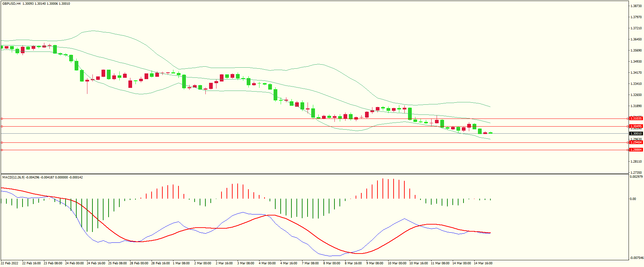The image size is (644, 267).
Task: Select the 1.30495 horizontal line price tag
Action: pos(636,126)
